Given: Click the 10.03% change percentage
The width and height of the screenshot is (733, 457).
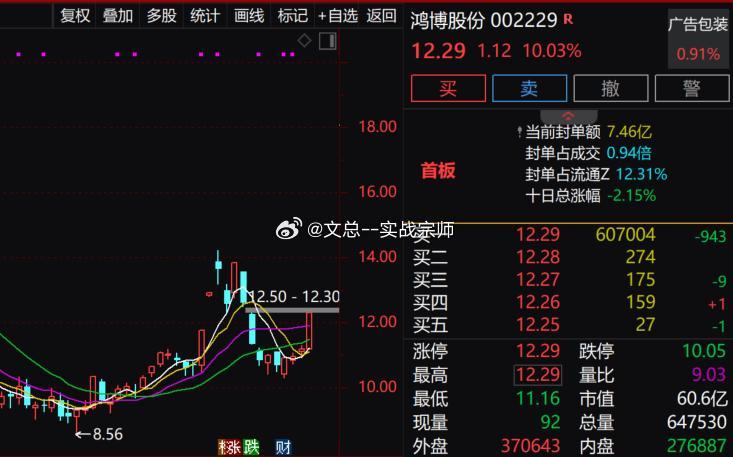Looking at the screenshot, I should 552,51.
